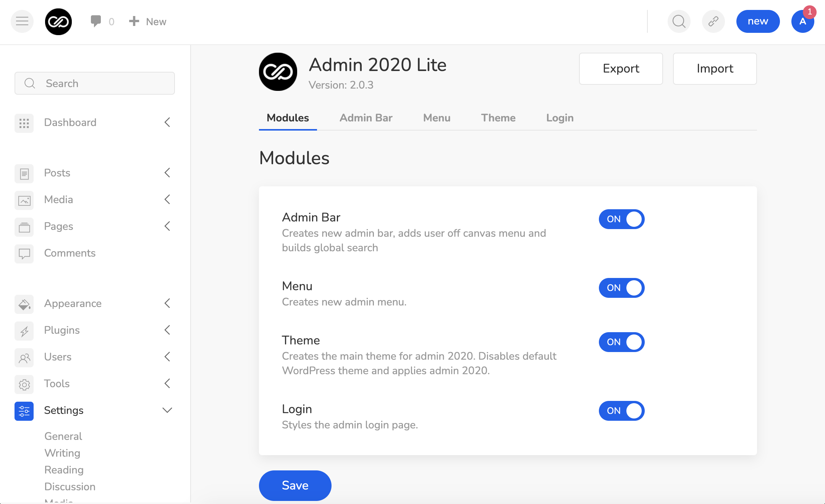Click the hamburger menu icon
Viewport: 825px width, 504px height.
pyautogui.click(x=22, y=21)
